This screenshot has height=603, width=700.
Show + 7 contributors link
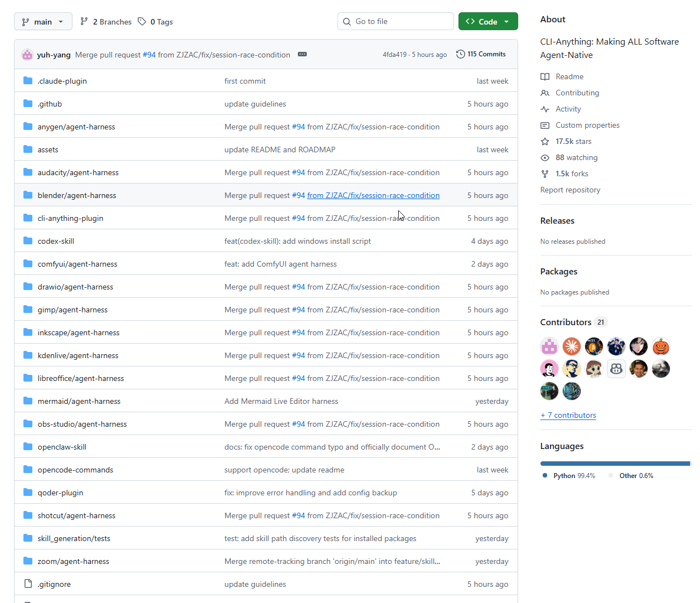[x=568, y=415]
